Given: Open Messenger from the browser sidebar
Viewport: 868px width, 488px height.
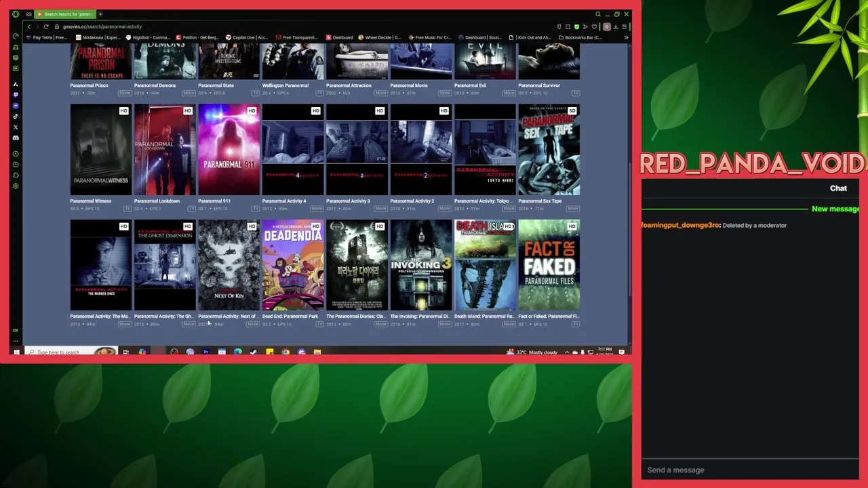Looking at the screenshot, I should [16, 106].
